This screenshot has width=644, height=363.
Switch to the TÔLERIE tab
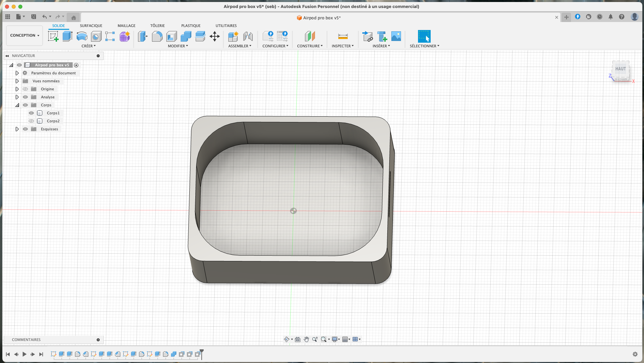click(x=157, y=26)
